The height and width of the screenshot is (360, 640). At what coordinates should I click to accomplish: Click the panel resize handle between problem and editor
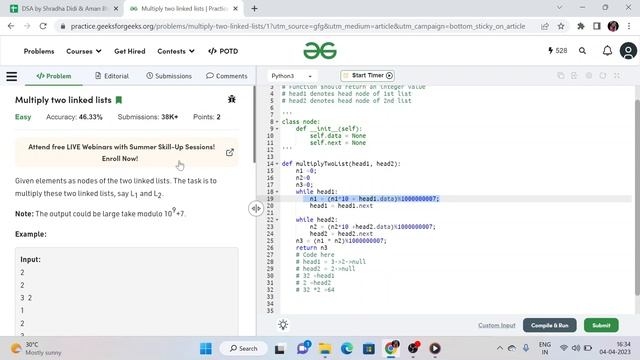pos(256,209)
